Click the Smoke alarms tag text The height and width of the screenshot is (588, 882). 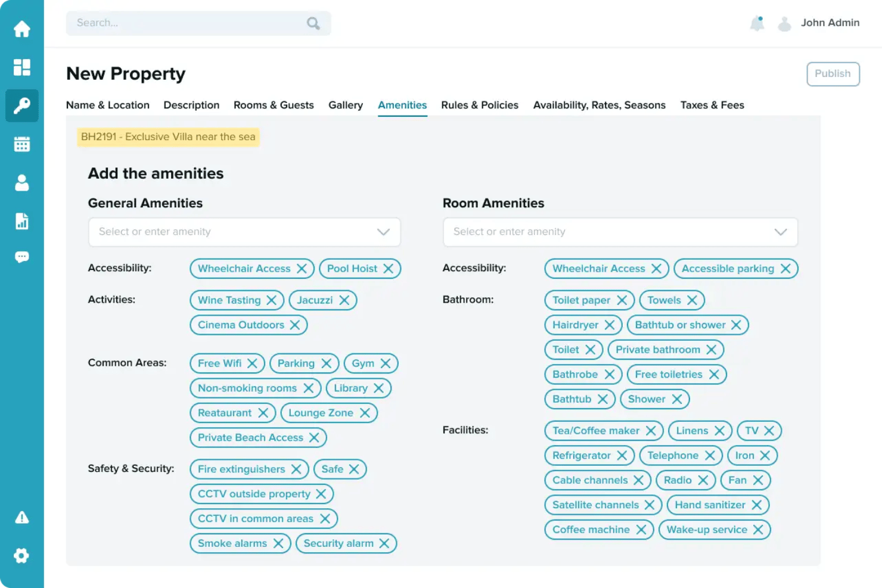[232, 543]
